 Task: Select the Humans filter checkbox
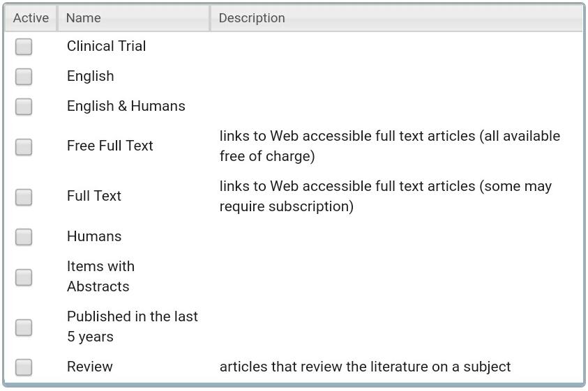[24, 237]
